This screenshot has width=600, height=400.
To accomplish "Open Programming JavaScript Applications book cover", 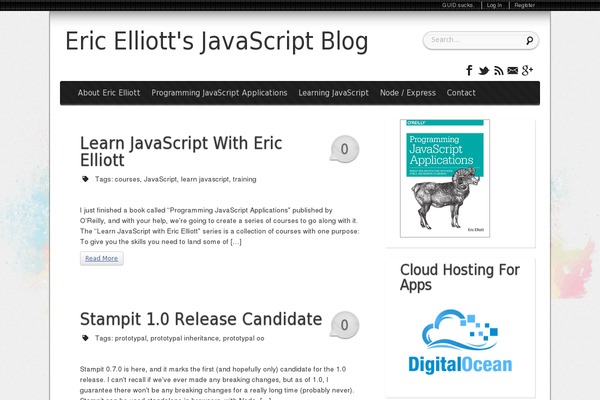I will (445, 178).
